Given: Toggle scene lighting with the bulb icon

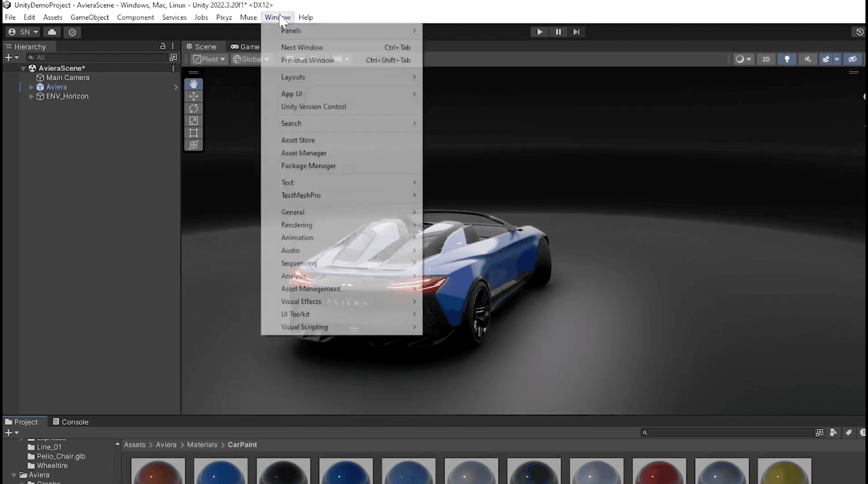Looking at the screenshot, I should coord(787,59).
